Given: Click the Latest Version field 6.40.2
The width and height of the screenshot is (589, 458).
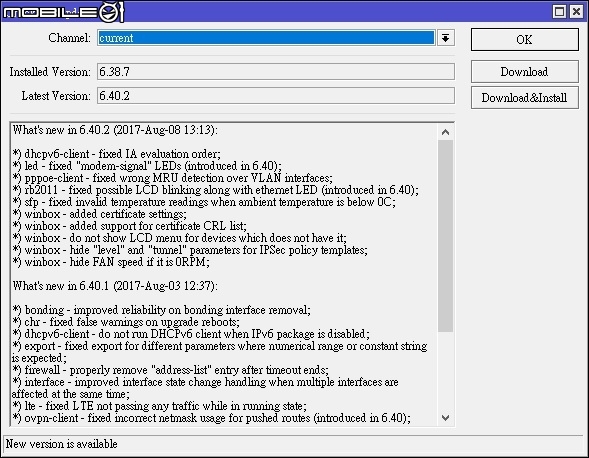Looking at the screenshot, I should pyautogui.click(x=276, y=96).
